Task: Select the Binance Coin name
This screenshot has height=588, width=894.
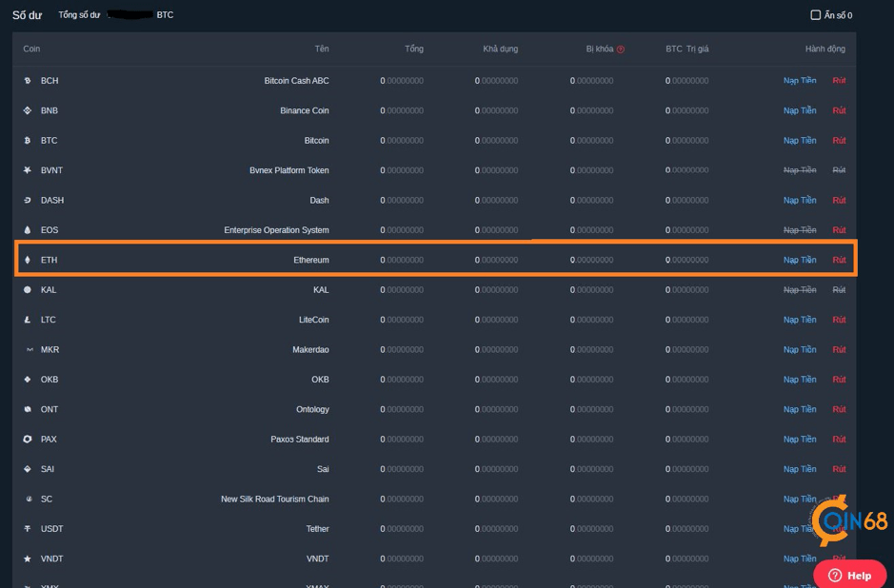Action: point(305,110)
